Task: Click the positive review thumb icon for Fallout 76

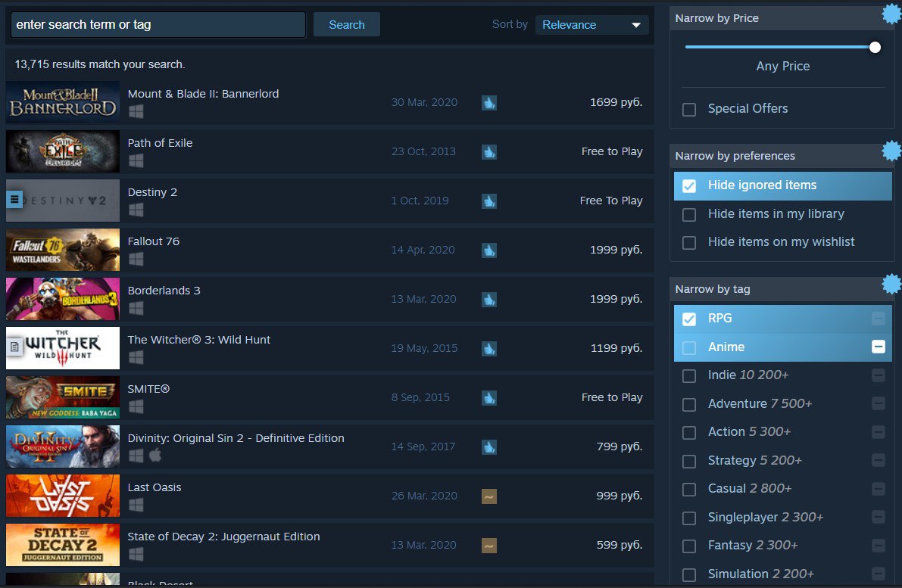Action: 489,250
